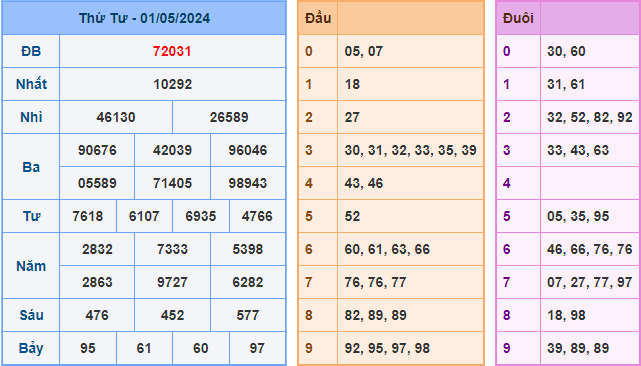Select Đuôi row values 18, 98
This screenshot has width=641, height=366.
566,315
